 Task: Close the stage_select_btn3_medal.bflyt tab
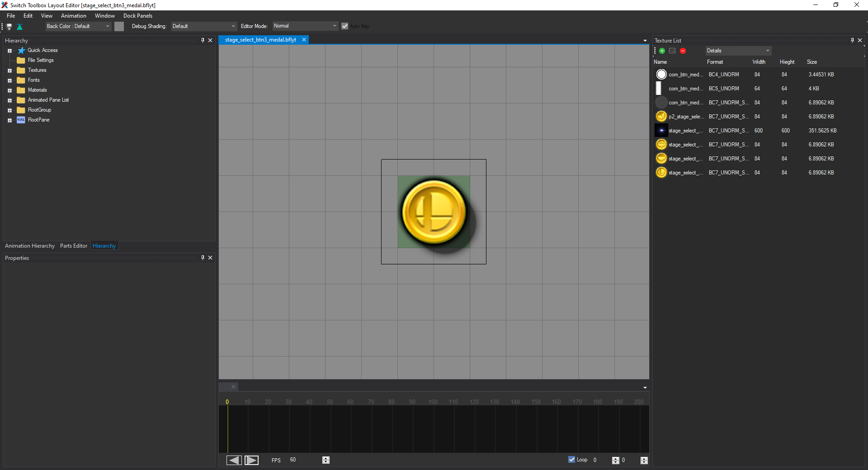[304, 40]
